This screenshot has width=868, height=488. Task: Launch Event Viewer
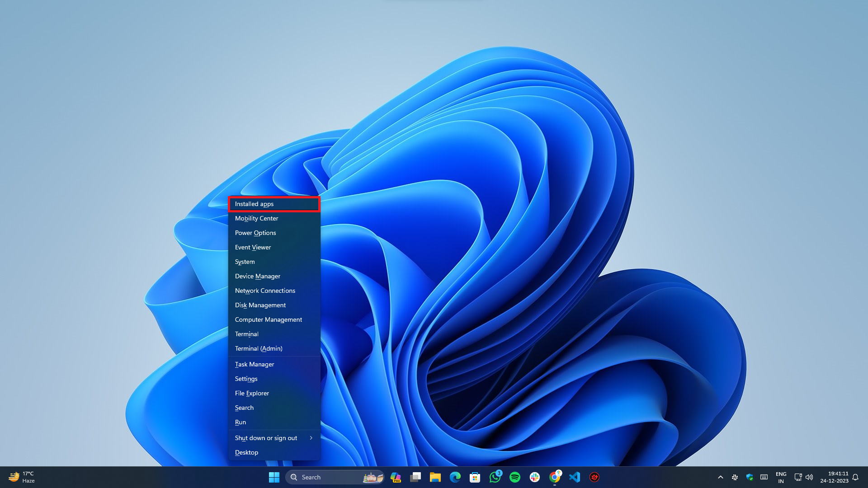click(x=274, y=247)
